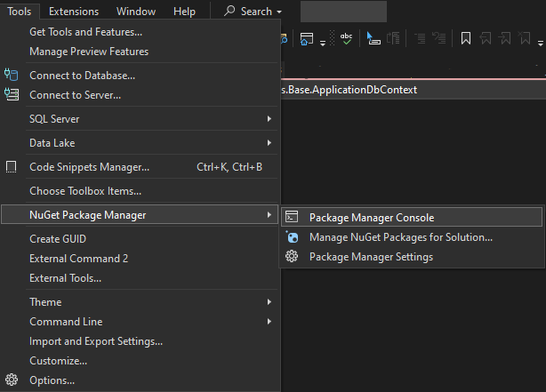Open Code Snippets Manager
Screen dimensions: 546x392
click(x=140, y=167)
